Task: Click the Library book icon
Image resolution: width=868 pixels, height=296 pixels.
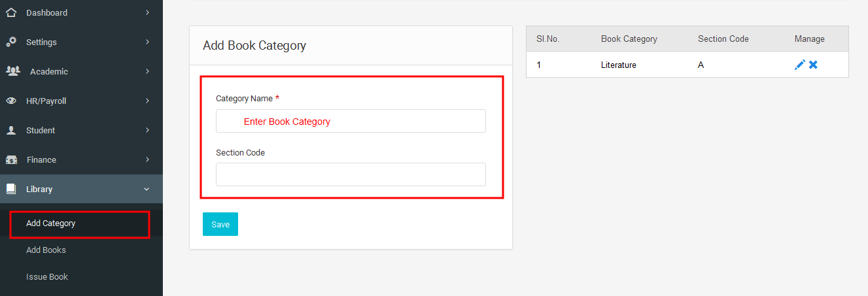Action: pos(11,189)
